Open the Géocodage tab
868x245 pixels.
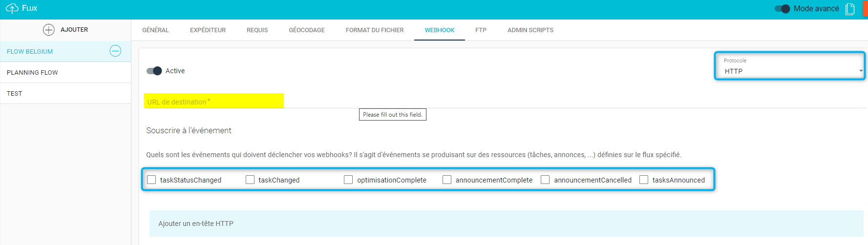[x=307, y=30]
